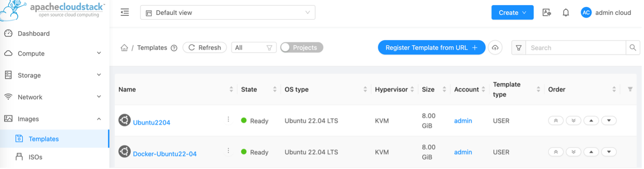Image resolution: width=644 pixels, height=169 pixels.
Task: Click Register Template from URL
Action: [x=431, y=47]
